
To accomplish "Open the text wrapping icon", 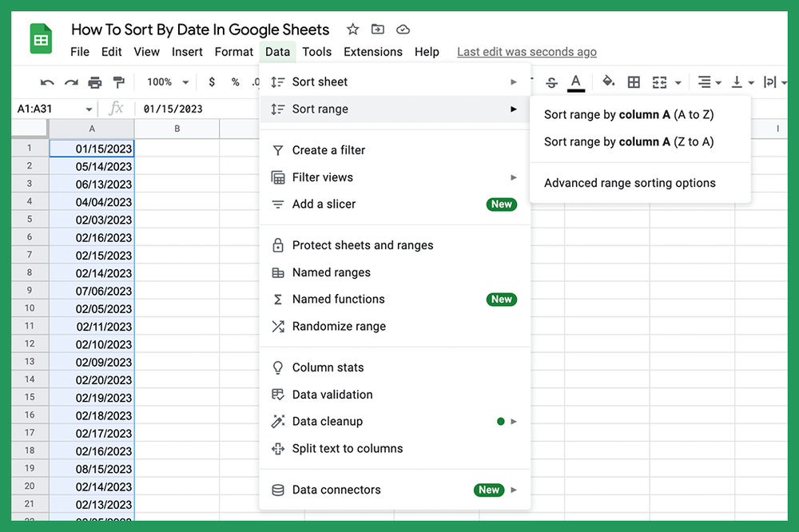I will [x=769, y=82].
